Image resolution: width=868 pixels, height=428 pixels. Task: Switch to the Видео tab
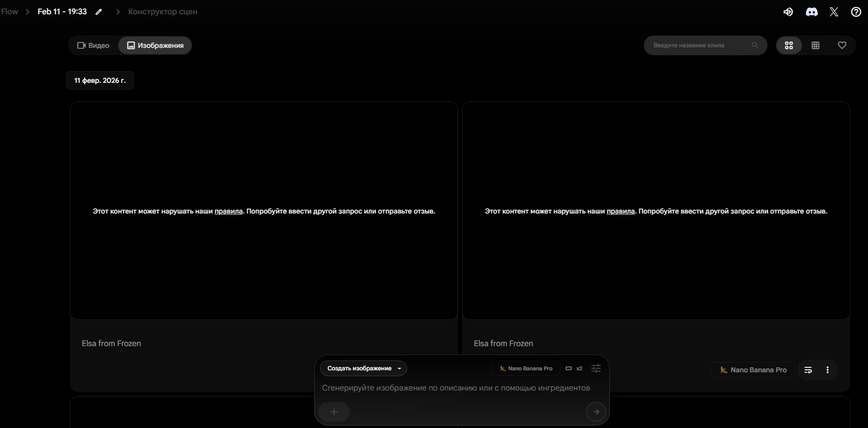pyautogui.click(x=93, y=45)
